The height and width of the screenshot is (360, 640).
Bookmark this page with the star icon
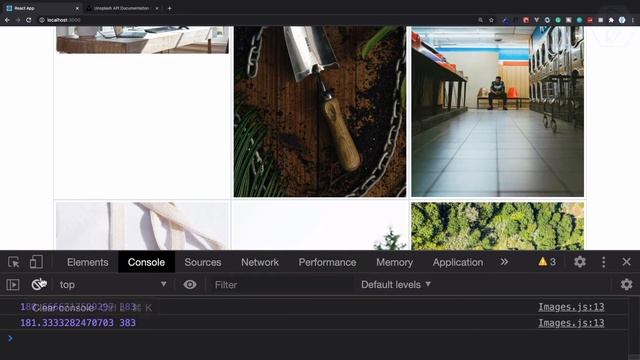click(491, 20)
